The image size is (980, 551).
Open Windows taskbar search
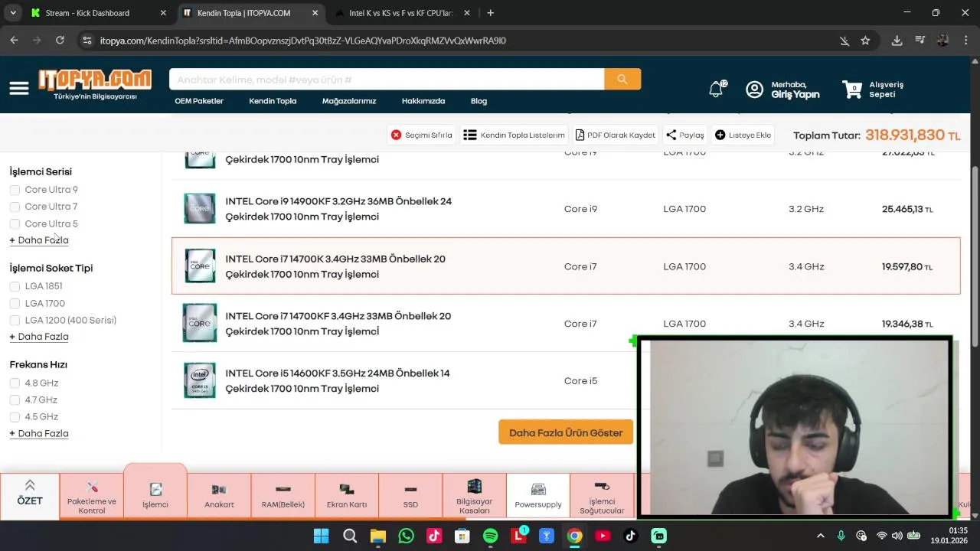349,536
